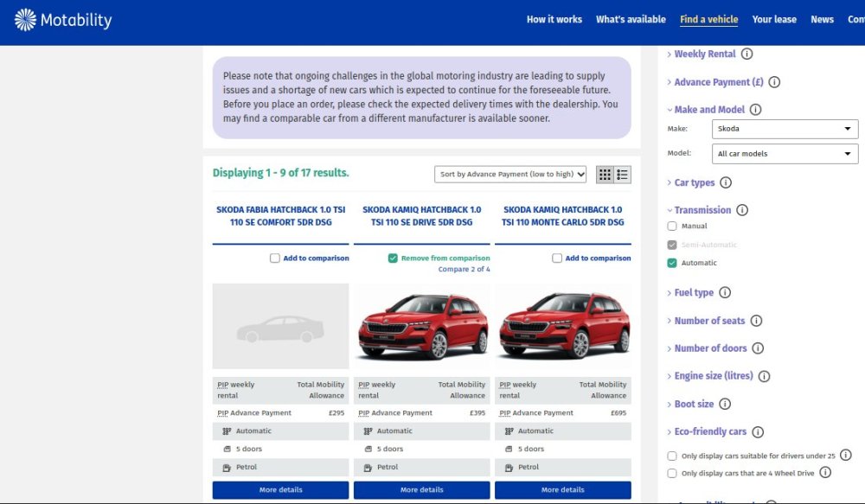Open the Motability logo home link
Viewport: 865px width, 504px height.
click(x=63, y=20)
